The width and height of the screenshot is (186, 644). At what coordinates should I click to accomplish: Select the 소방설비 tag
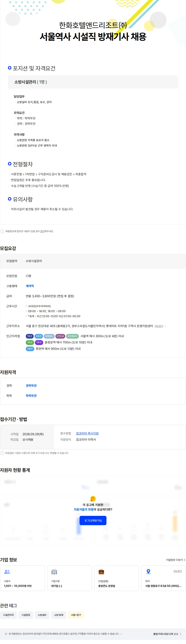click(x=42, y=615)
